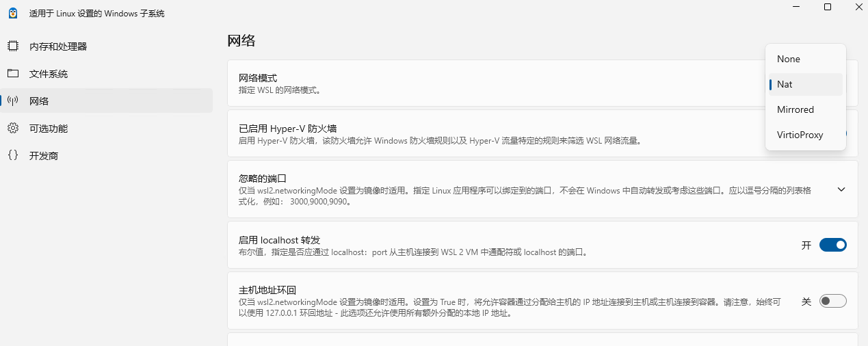Select the 网络 sidebar item

click(x=107, y=101)
